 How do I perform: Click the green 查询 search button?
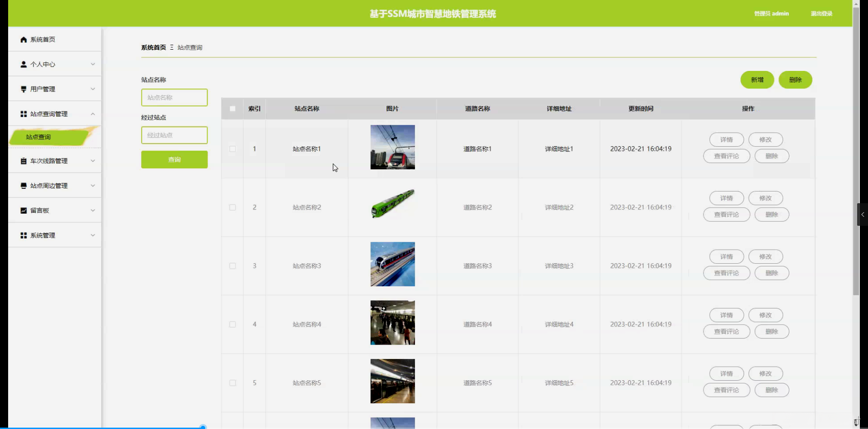click(175, 160)
